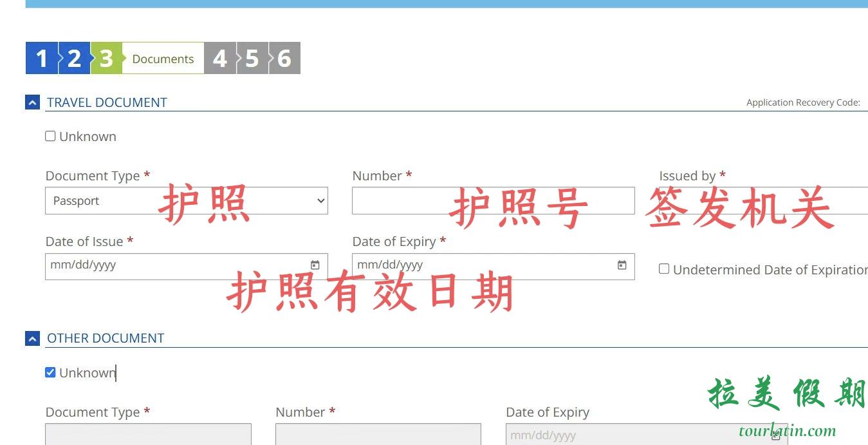This screenshot has height=445, width=868.
Task: Jump to step 5 in progress bar
Action: (x=252, y=59)
